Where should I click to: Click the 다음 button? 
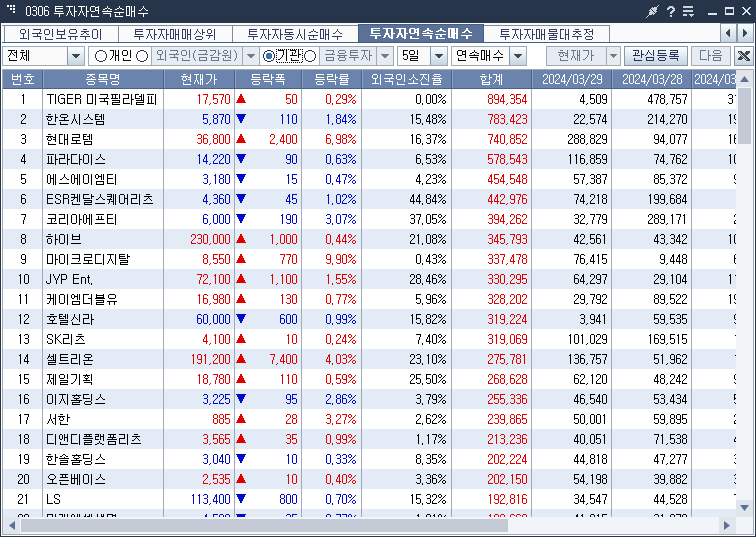pyautogui.click(x=711, y=56)
